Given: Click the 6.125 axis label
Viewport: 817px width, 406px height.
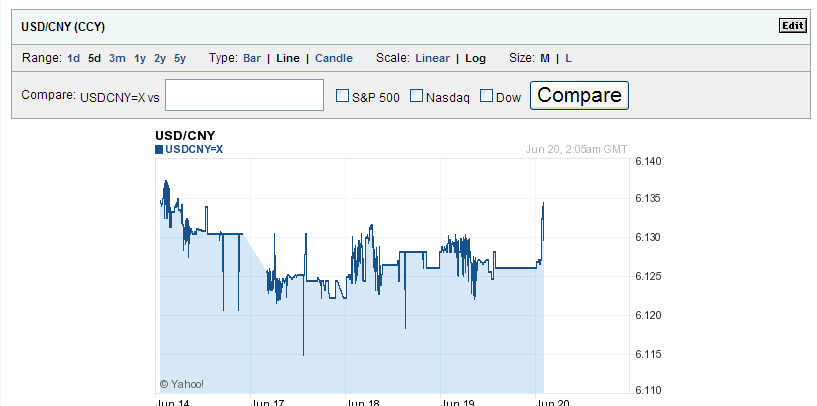Looking at the screenshot, I should (x=648, y=276).
